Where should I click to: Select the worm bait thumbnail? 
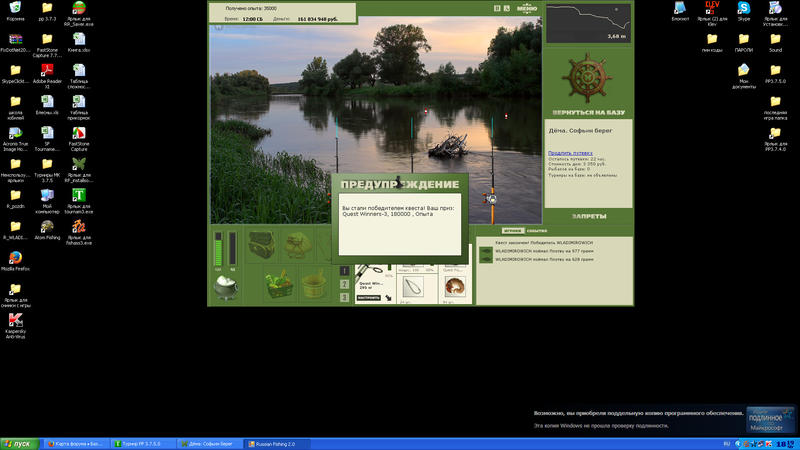pyautogui.click(x=454, y=287)
